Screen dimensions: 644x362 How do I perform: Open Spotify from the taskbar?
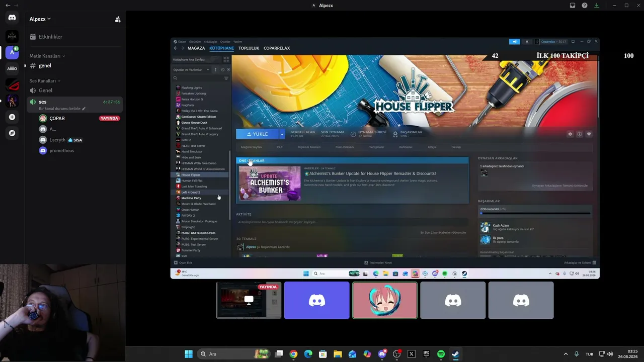pyautogui.click(x=441, y=354)
